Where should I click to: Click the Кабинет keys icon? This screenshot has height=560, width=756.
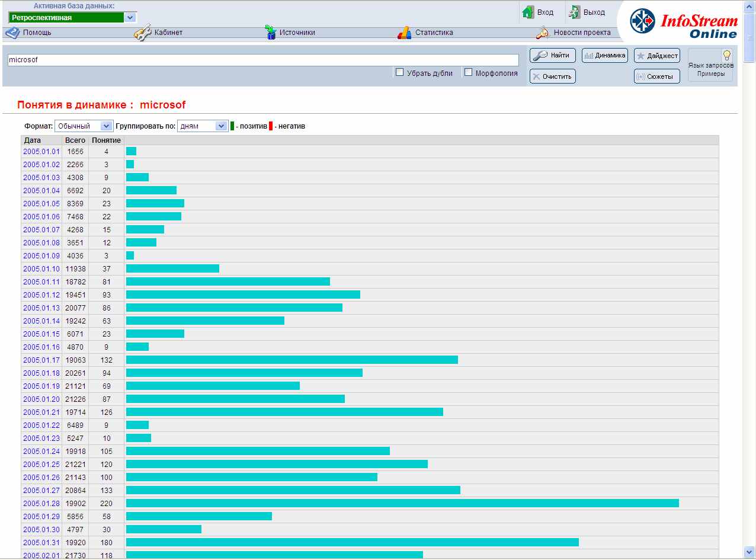tap(143, 33)
